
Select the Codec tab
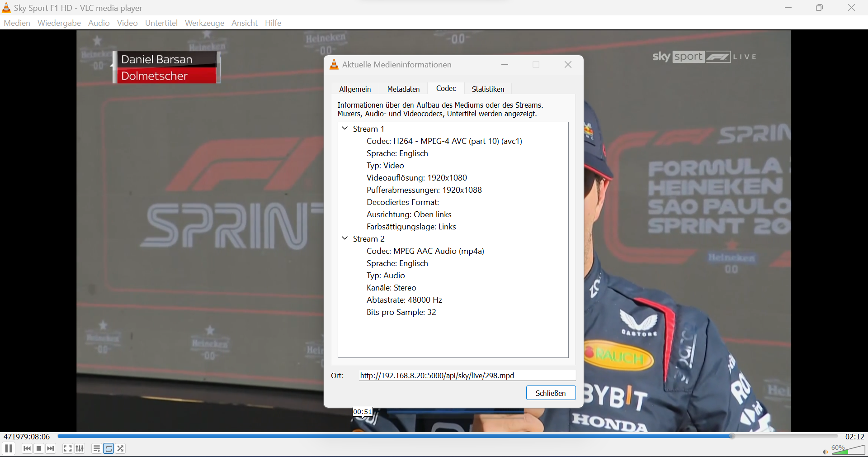click(x=446, y=88)
